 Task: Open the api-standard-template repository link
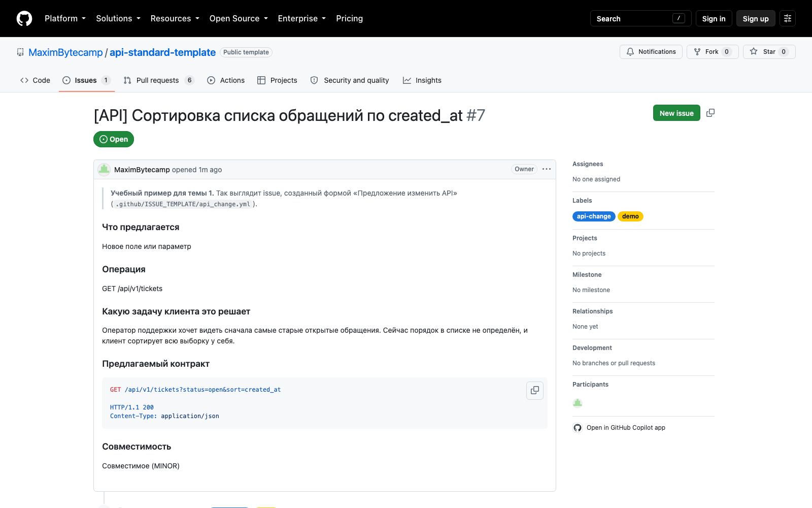(162, 52)
